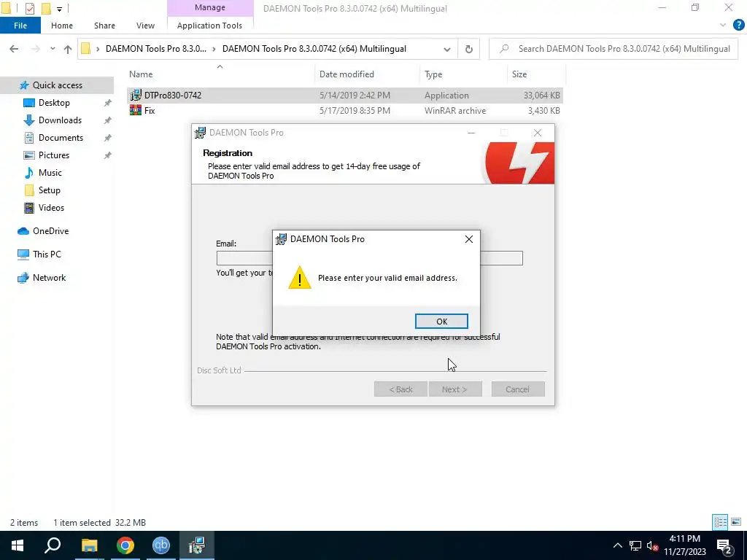Viewport: 747px width, 560px height.
Task: Open Downloads in the sidebar
Action: (x=60, y=120)
